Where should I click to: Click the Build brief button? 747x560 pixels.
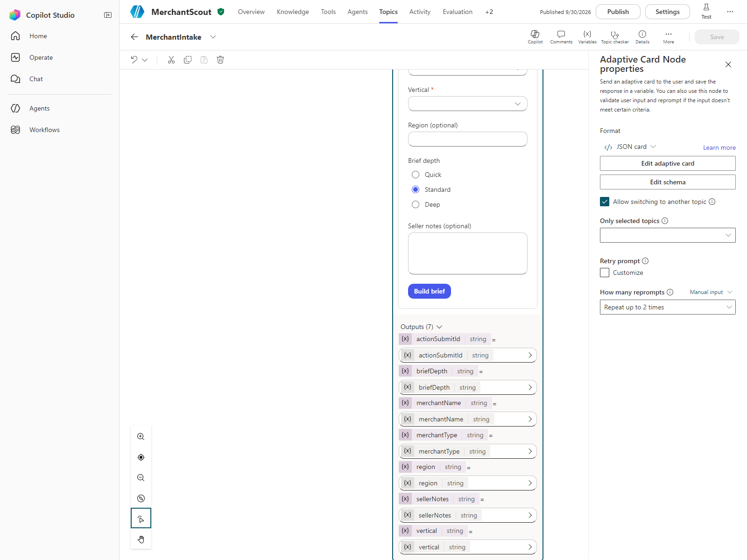pos(430,291)
